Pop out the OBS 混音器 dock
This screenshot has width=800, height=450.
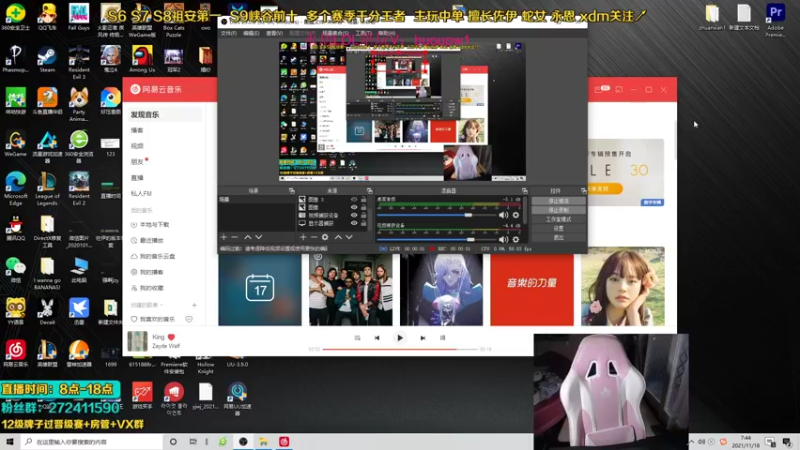click(x=524, y=191)
